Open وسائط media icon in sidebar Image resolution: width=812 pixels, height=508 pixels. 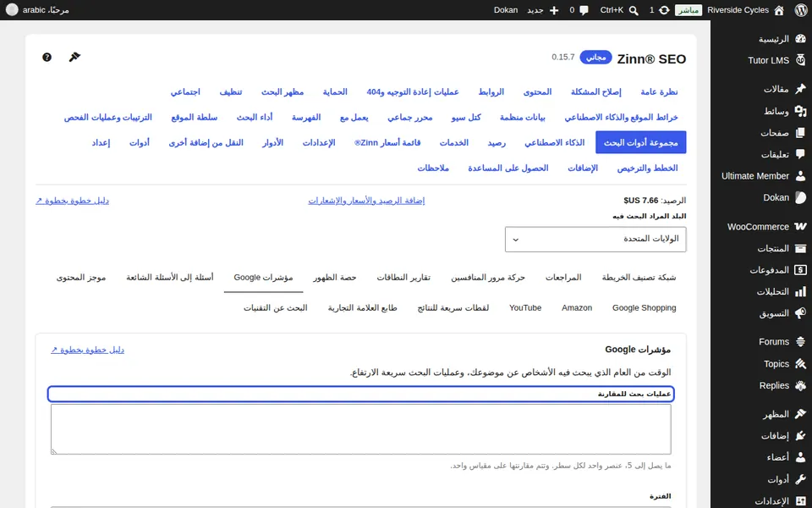tap(801, 111)
